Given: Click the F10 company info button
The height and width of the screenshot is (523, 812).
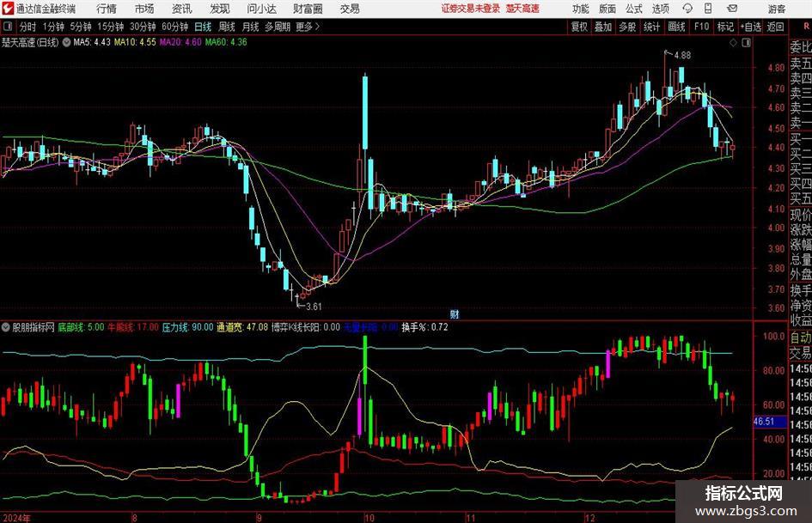Looking at the screenshot, I should point(702,27).
